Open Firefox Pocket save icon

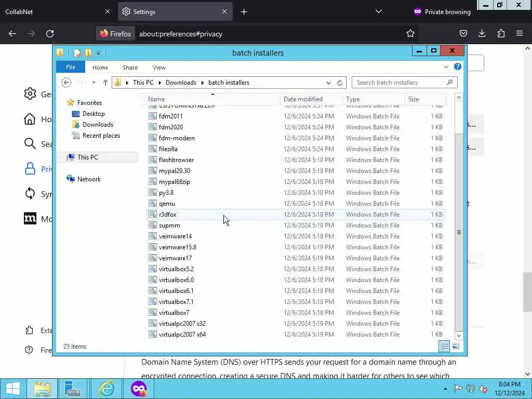[463, 33]
